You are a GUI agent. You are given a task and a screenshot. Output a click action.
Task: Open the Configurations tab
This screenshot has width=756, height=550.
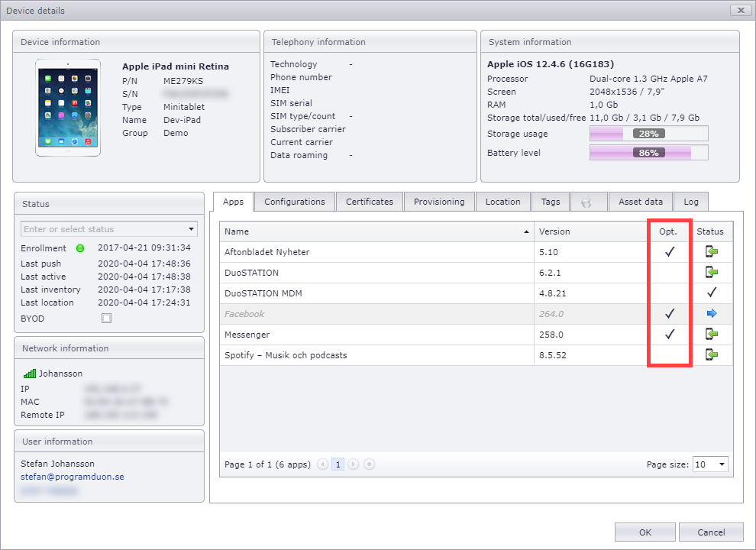point(295,202)
